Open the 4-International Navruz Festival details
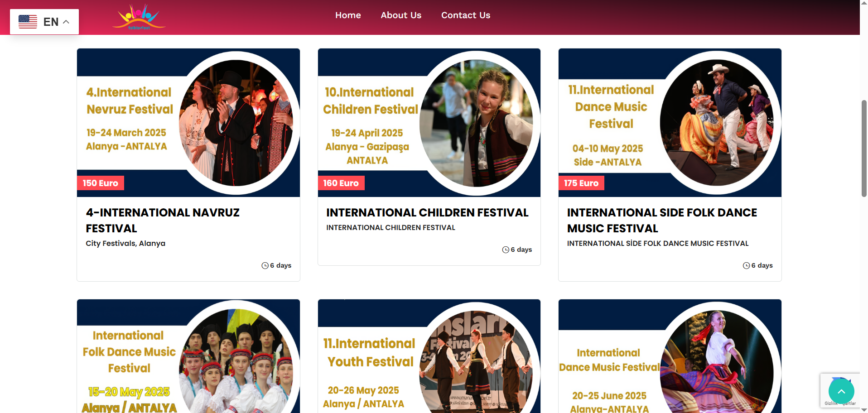This screenshot has width=868, height=413. click(163, 221)
